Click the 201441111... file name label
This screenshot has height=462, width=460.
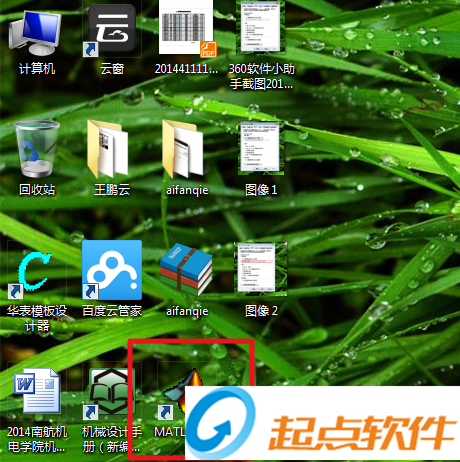coord(186,69)
